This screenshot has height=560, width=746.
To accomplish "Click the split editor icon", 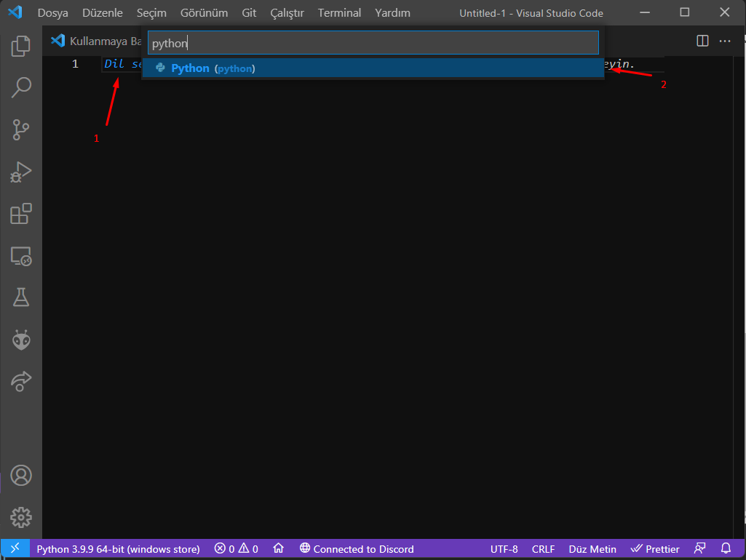I will point(702,41).
